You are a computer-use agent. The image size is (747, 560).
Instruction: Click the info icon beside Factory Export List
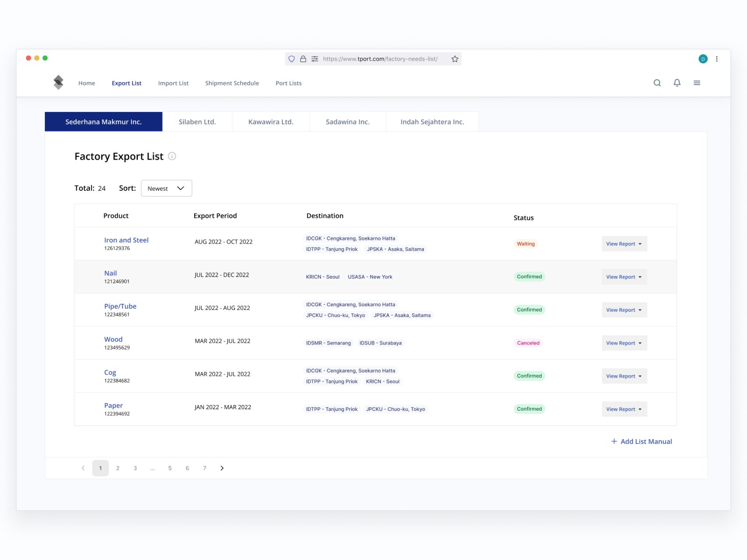[x=172, y=156]
